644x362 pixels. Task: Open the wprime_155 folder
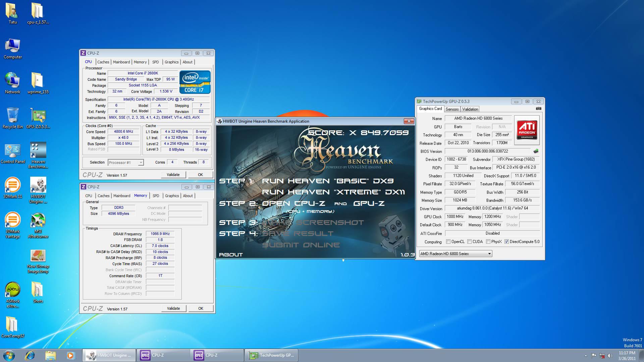38,83
